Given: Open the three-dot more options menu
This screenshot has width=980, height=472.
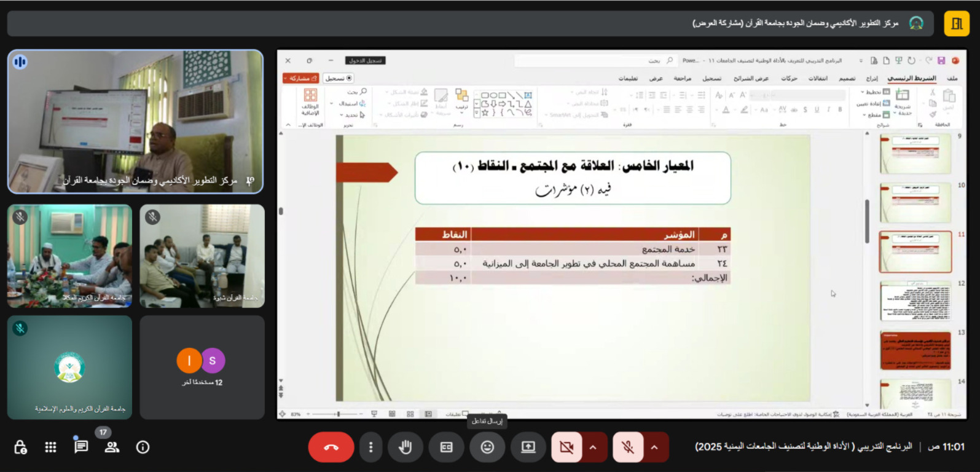Looking at the screenshot, I should 370,447.
